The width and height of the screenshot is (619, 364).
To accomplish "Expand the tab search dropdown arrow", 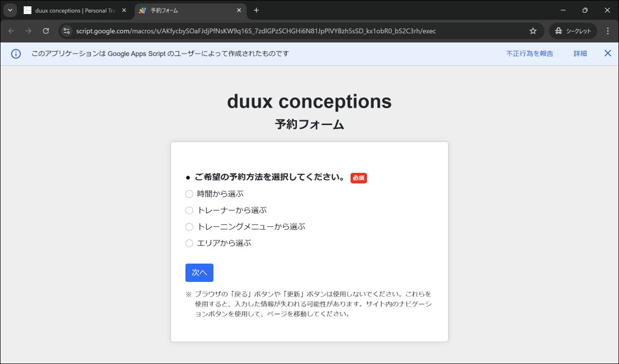I will click(x=10, y=11).
